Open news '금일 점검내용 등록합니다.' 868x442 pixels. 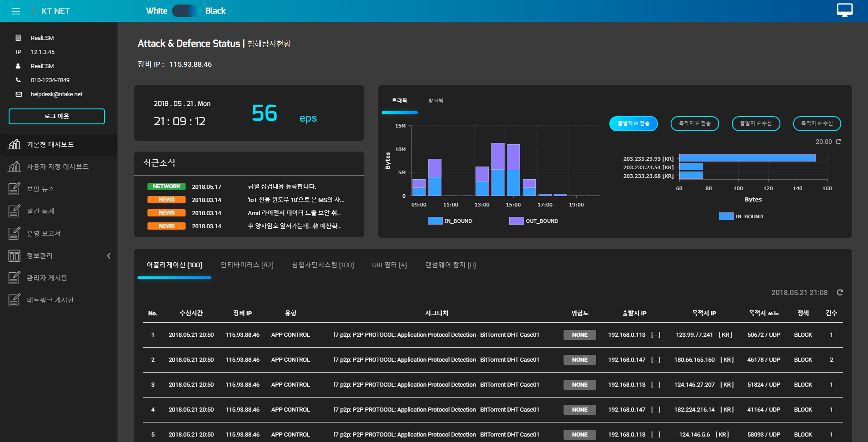coord(282,187)
